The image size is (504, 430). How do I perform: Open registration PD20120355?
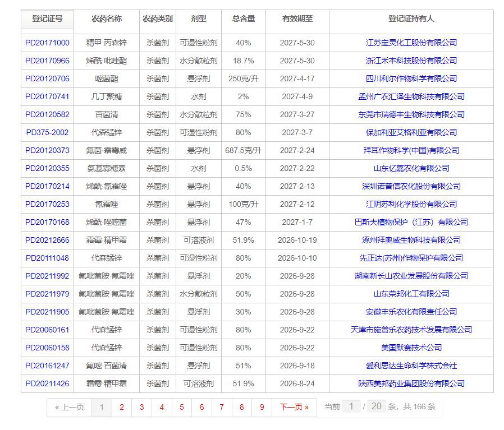pyautogui.click(x=47, y=169)
